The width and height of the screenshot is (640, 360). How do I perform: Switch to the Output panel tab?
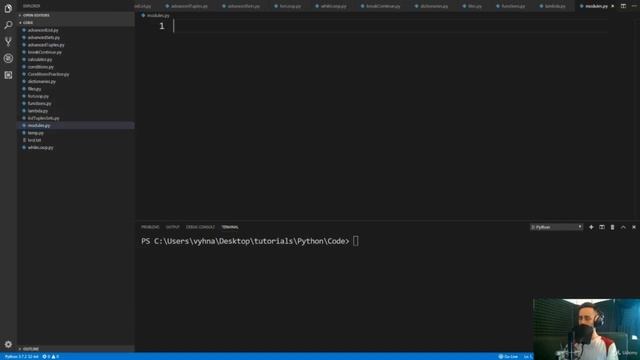tap(172, 227)
